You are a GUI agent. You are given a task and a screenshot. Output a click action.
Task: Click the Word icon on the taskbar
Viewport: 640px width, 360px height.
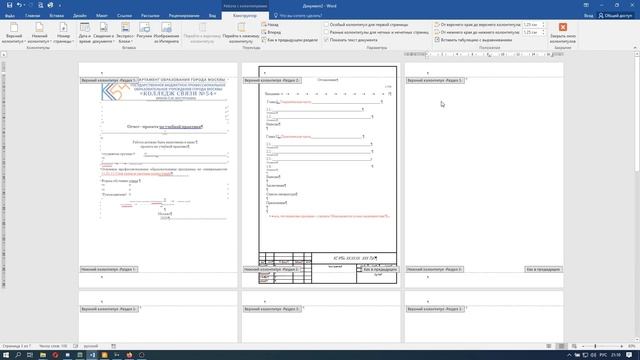pyautogui.click(x=92, y=355)
